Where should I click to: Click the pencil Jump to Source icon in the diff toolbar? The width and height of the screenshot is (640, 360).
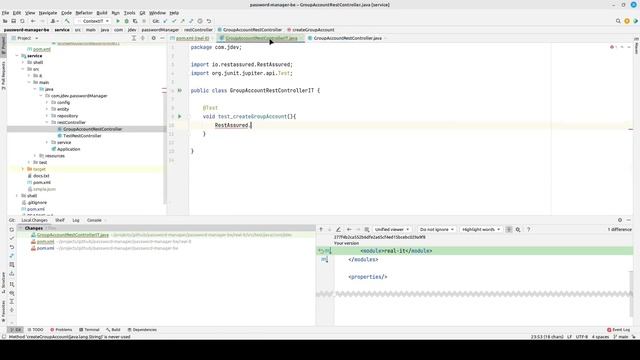tap(338, 229)
